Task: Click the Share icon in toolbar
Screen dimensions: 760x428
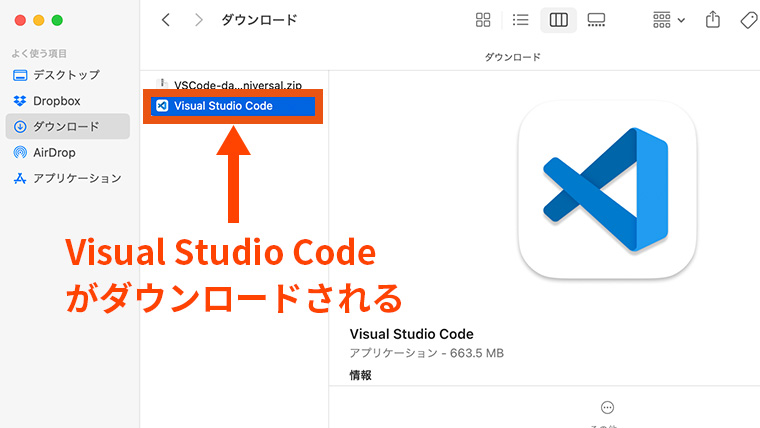Action: coord(713,20)
